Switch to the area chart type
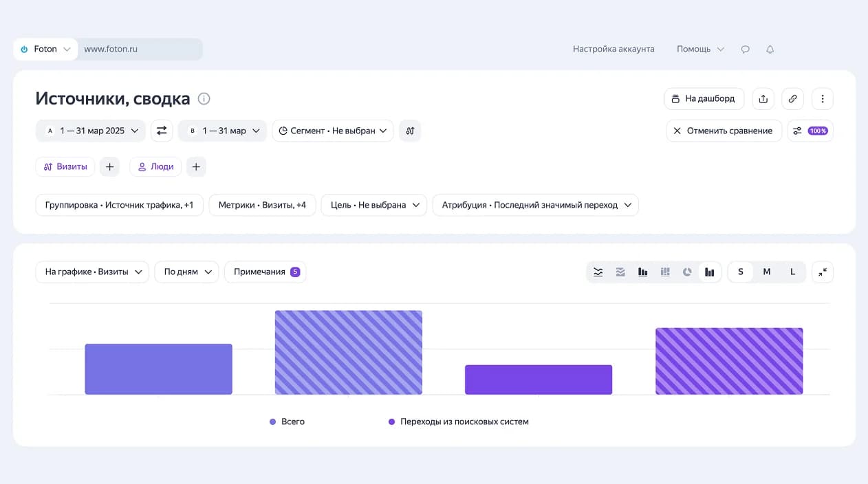Screen dimensions: 868x484 coord(620,272)
